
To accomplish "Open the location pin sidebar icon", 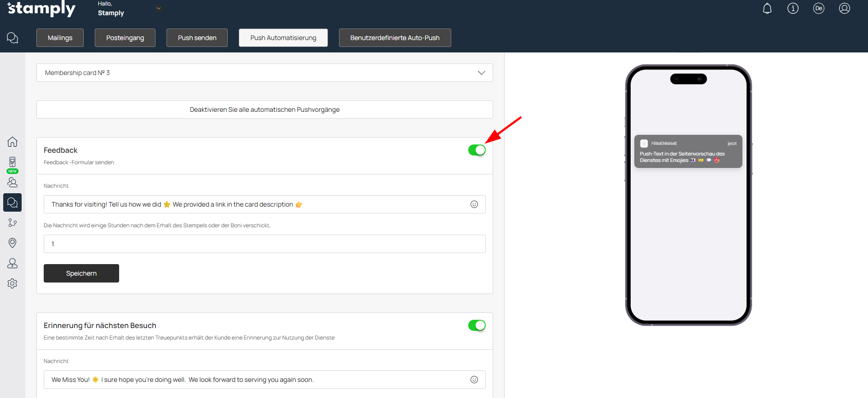I will tap(12, 243).
